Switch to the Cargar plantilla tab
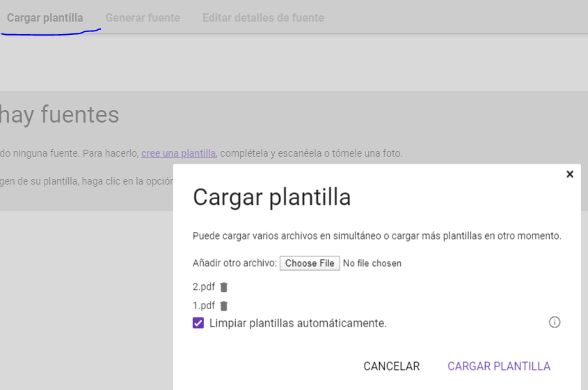Image resolution: width=588 pixels, height=390 pixels. point(45,17)
